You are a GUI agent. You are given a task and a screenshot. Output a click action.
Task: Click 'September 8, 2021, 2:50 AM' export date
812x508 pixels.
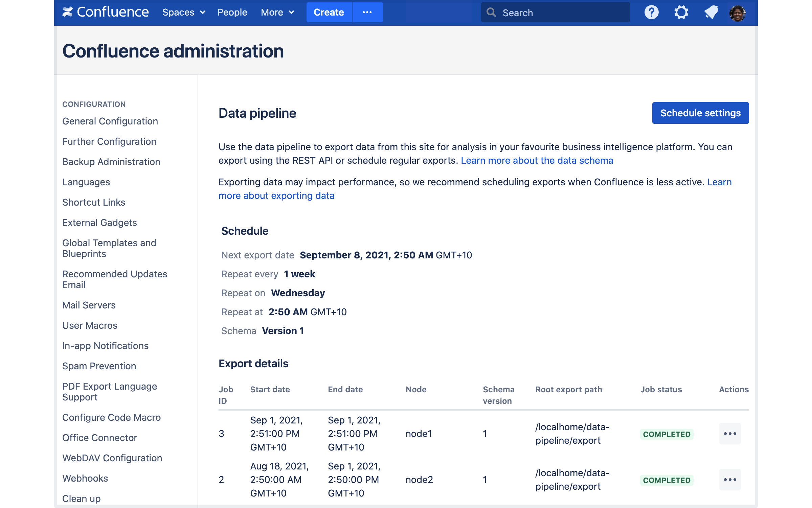pos(366,255)
